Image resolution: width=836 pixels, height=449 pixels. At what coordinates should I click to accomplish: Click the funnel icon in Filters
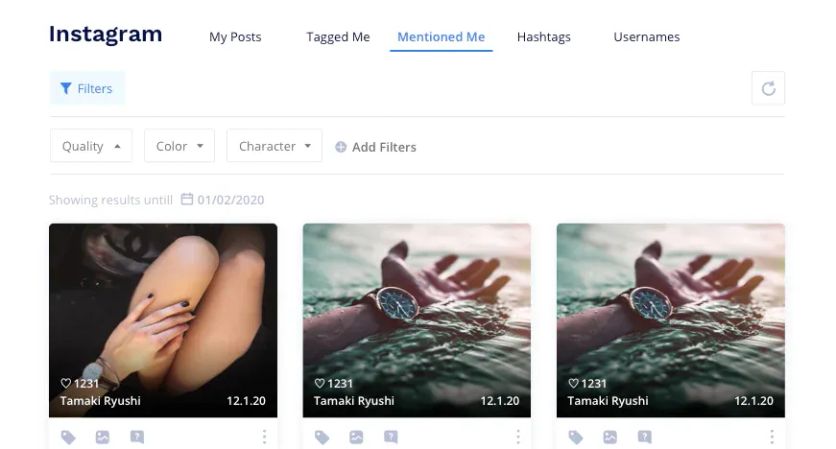click(66, 89)
